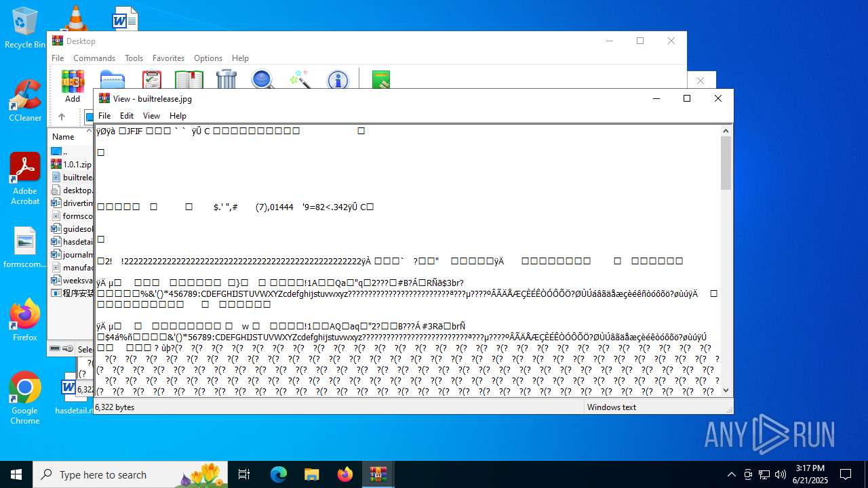This screenshot has width=868, height=488.
Task: Click the Delete trash can icon
Action: pyautogui.click(x=226, y=79)
